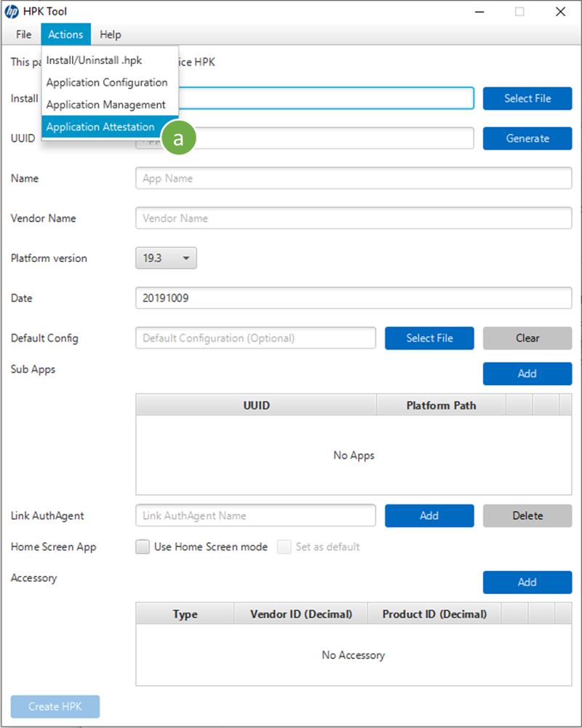The image size is (582, 728).
Task: Close the HPK Tool window
Action: tap(561, 12)
